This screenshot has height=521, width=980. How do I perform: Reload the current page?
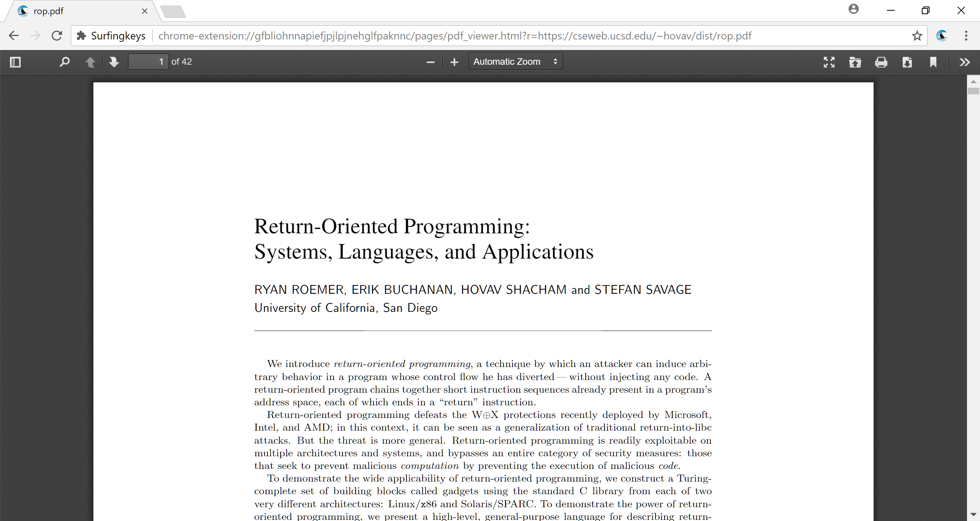[57, 36]
